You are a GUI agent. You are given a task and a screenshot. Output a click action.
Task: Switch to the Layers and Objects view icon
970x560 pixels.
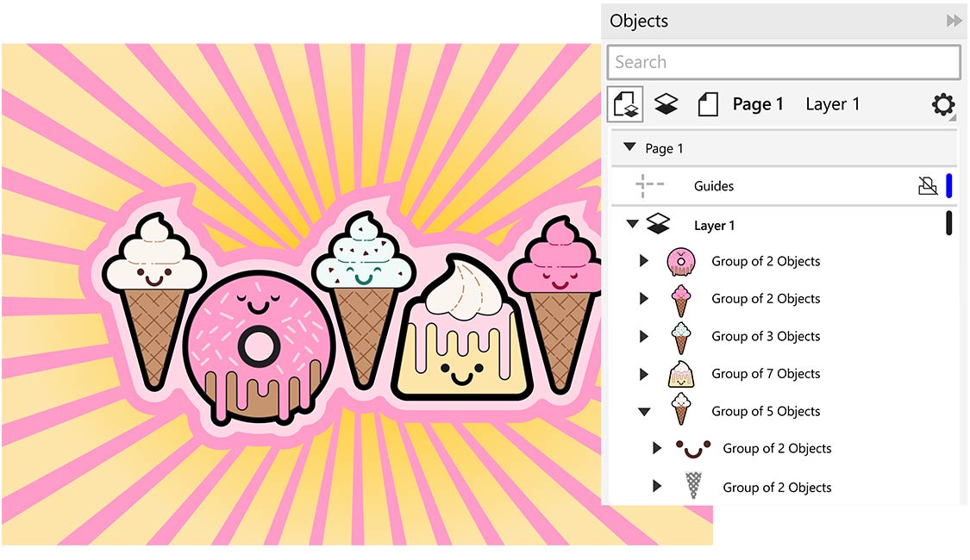[666, 103]
